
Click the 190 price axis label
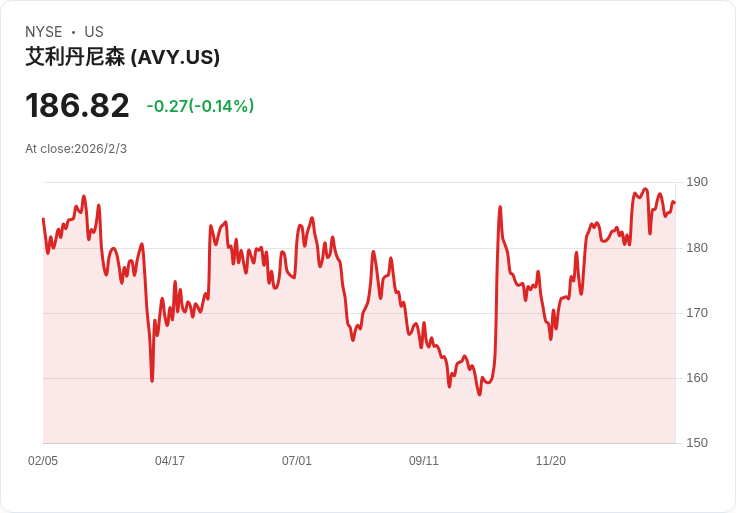click(697, 182)
